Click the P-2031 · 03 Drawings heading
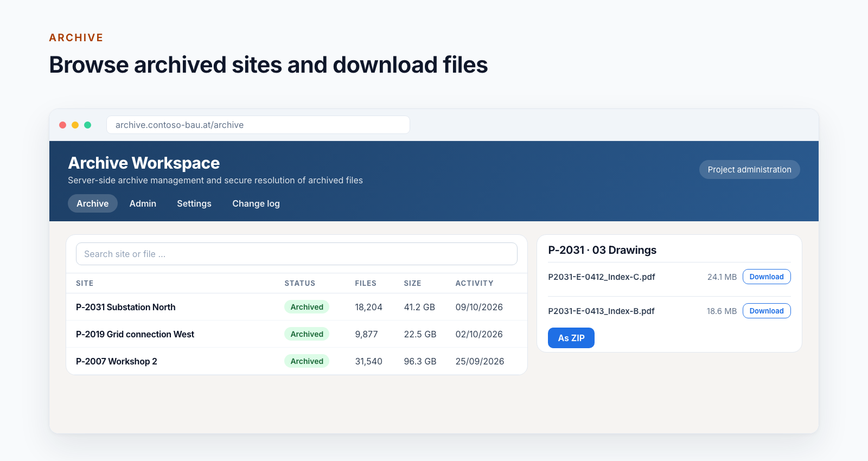The height and width of the screenshot is (461, 868). point(602,250)
